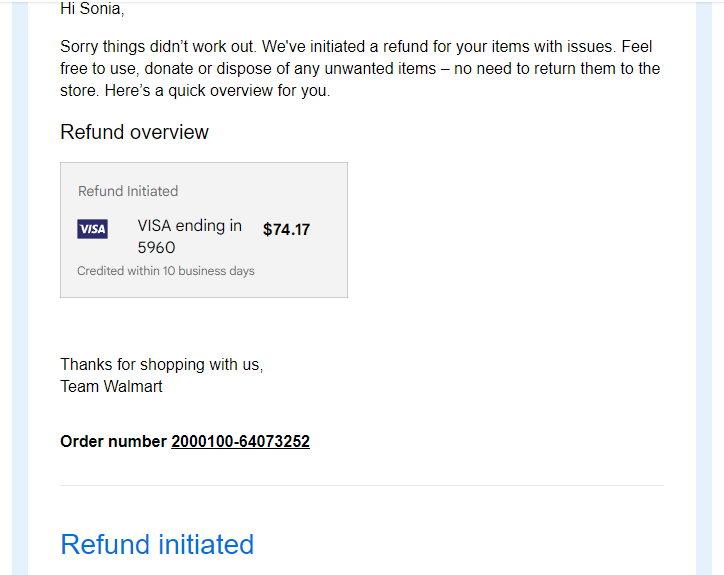Click Thanks for shopping with us line
The height and width of the screenshot is (575, 724).
[x=162, y=364]
